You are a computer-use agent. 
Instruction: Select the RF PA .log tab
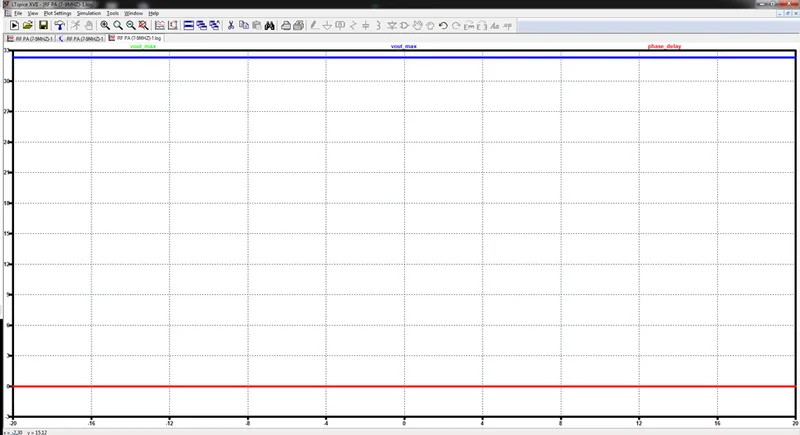(x=135, y=38)
